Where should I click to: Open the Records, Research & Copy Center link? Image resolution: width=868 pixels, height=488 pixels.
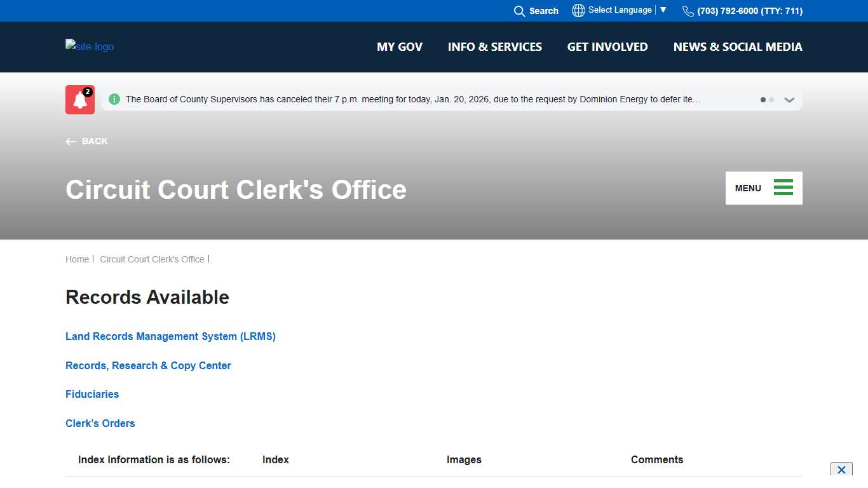tap(148, 365)
